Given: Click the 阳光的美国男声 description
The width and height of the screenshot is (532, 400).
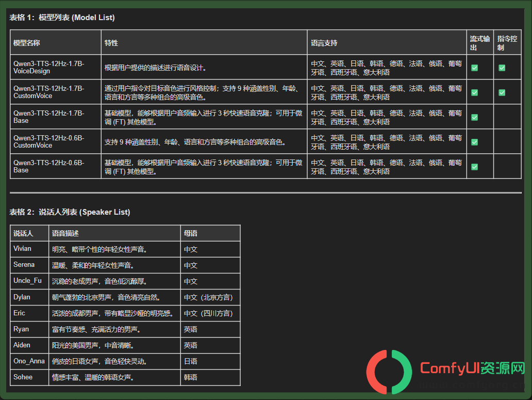Looking at the screenshot, I should (x=93, y=345).
